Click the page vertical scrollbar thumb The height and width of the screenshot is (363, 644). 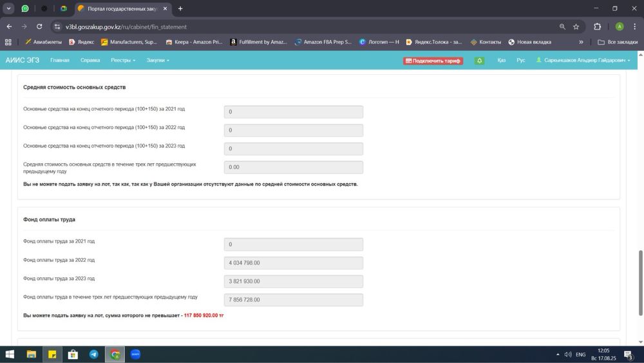(640, 283)
